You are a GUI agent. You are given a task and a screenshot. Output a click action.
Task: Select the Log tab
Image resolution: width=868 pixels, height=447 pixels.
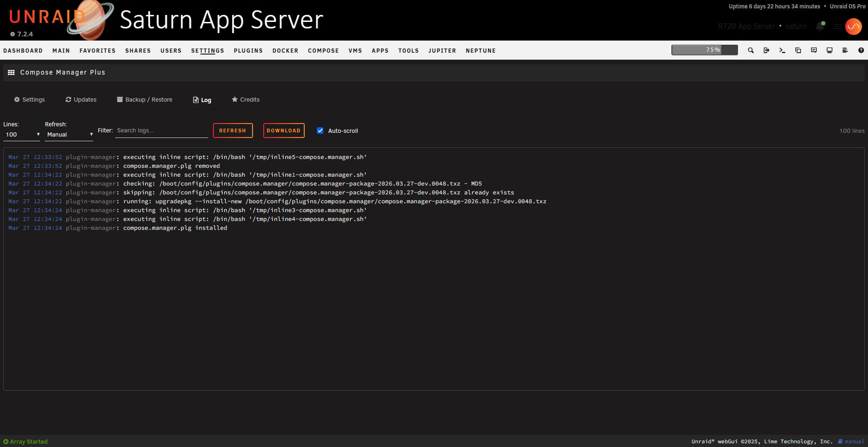pyautogui.click(x=202, y=100)
